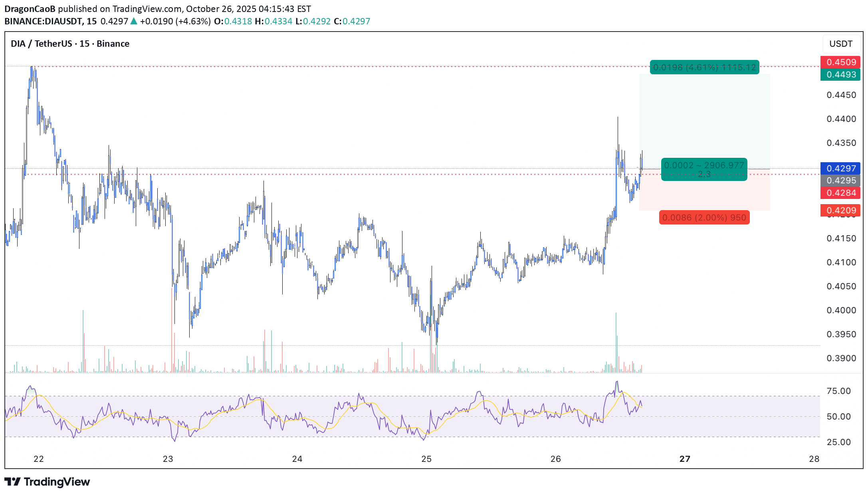Click the blue 0.4297 current price label
868x495 pixels.
tap(840, 168)
